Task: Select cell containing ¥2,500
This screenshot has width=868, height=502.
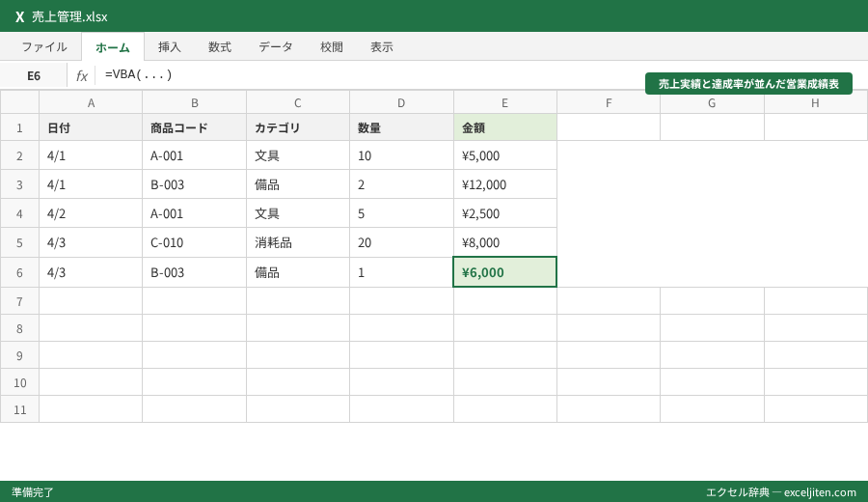Action: click(504, 212)
